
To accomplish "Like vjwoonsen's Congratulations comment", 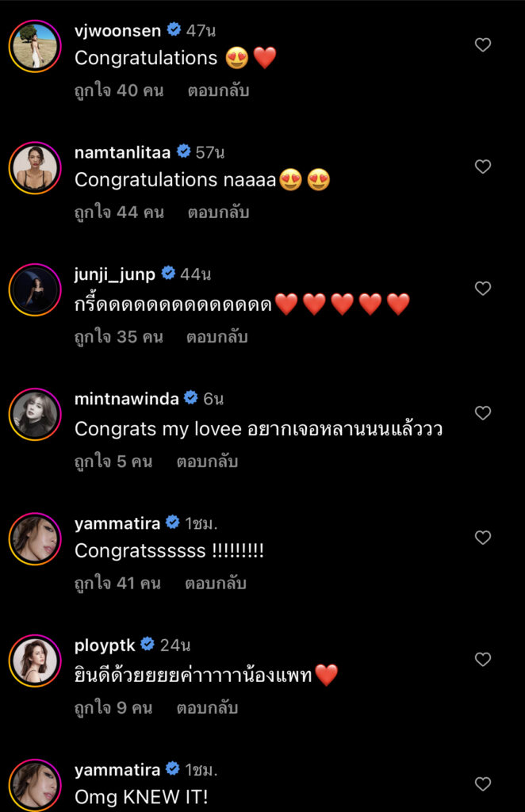I will click(483, 45).
